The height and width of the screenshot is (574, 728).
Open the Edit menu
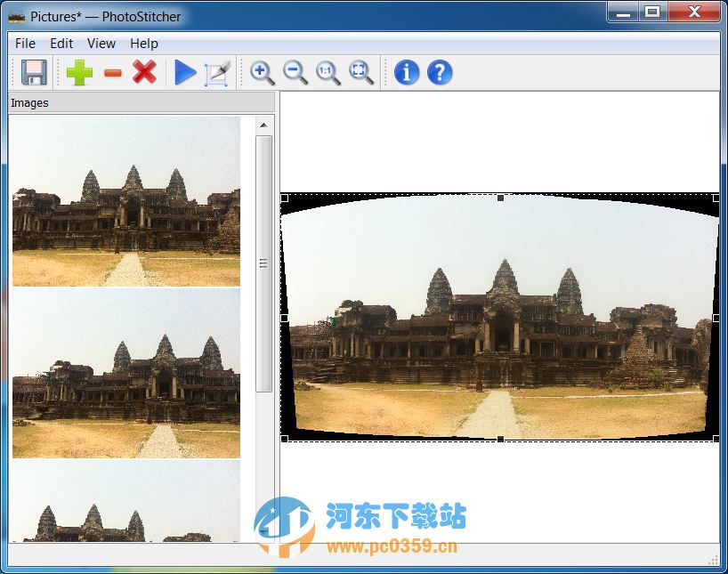(61, 43)
